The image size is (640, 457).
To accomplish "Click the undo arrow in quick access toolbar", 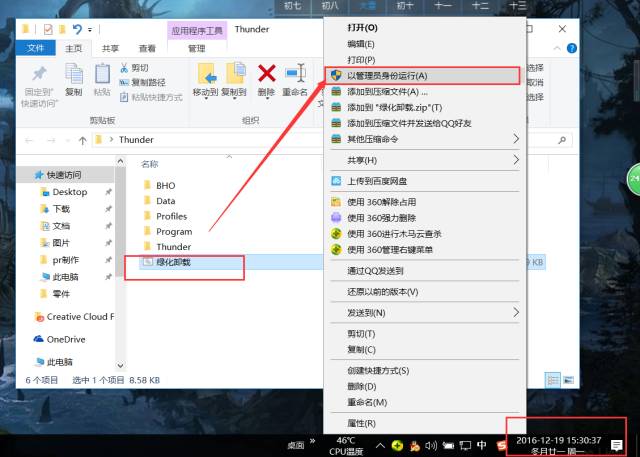I will [77, 29].
